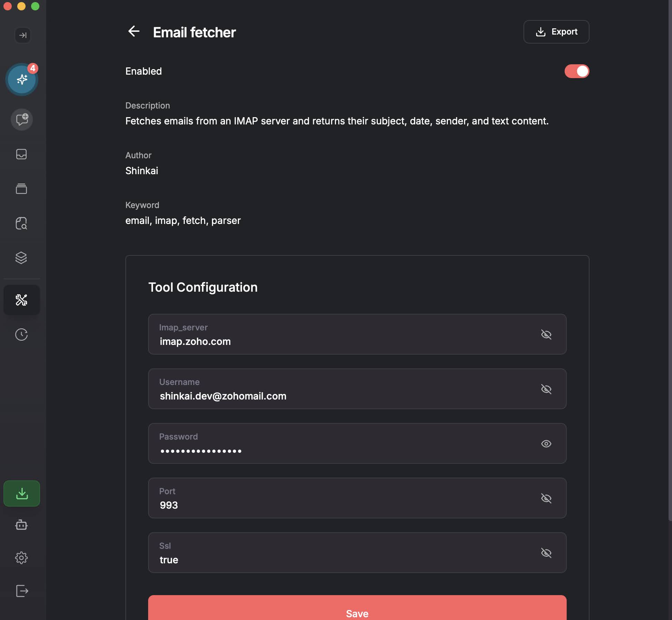This screenshot has height=620, width=672.
Task: Open the stacked files icon in sidebar
Action: click(21, 189)
